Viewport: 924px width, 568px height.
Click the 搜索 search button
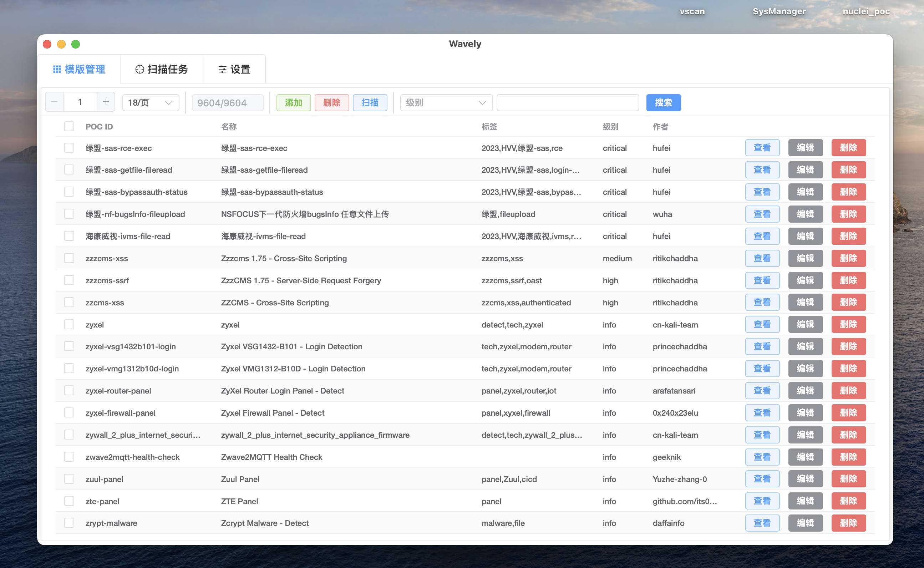click(x=663, y=102)
